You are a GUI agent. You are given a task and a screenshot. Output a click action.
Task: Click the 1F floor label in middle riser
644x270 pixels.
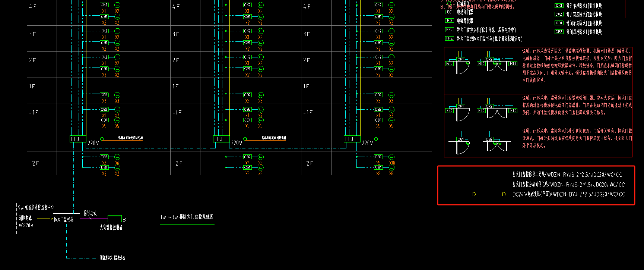pos(175,86)
